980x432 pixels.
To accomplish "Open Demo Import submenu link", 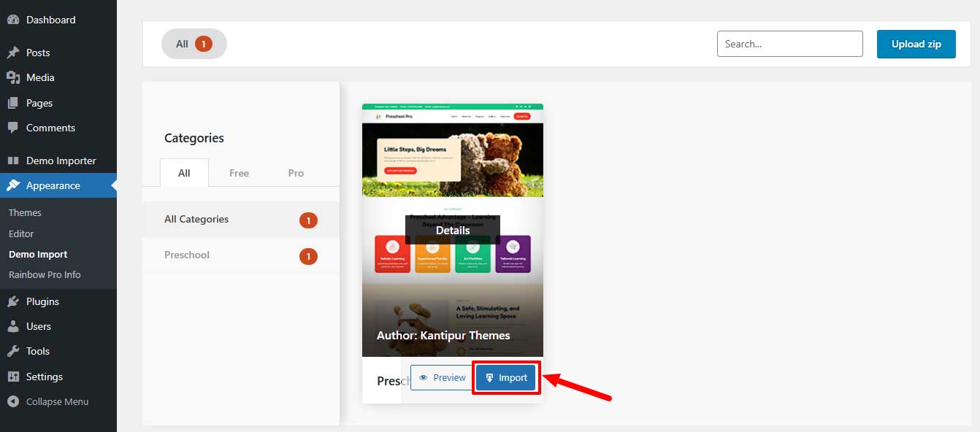I will pos(38,254).
